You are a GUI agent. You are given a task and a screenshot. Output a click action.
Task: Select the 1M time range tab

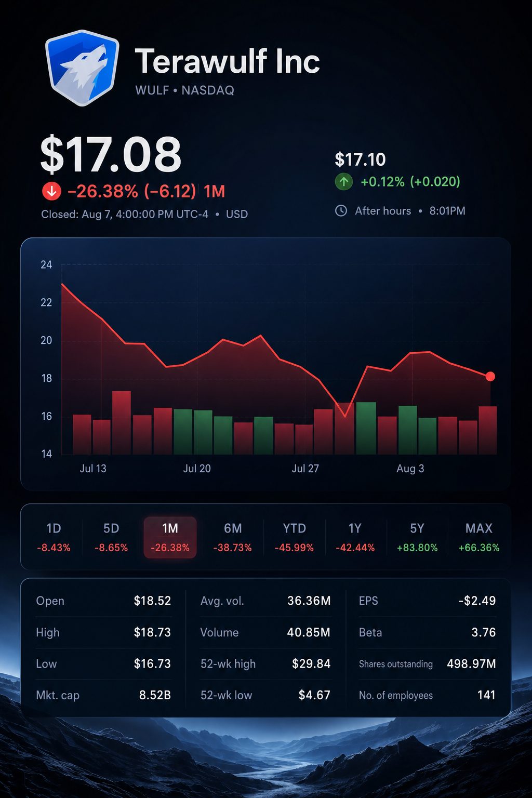click(x=170, y=537)
